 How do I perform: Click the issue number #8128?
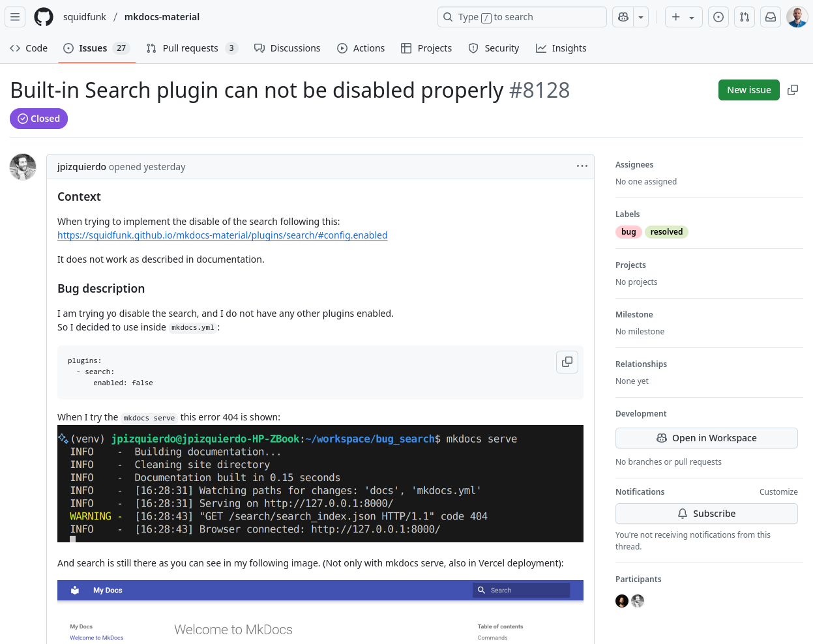[539, 90]
